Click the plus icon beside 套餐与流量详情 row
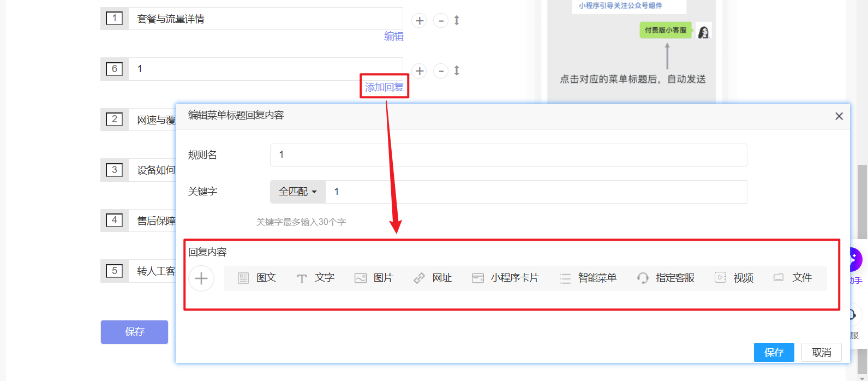This screenshot has width=868, height=381. coord(419,21)
